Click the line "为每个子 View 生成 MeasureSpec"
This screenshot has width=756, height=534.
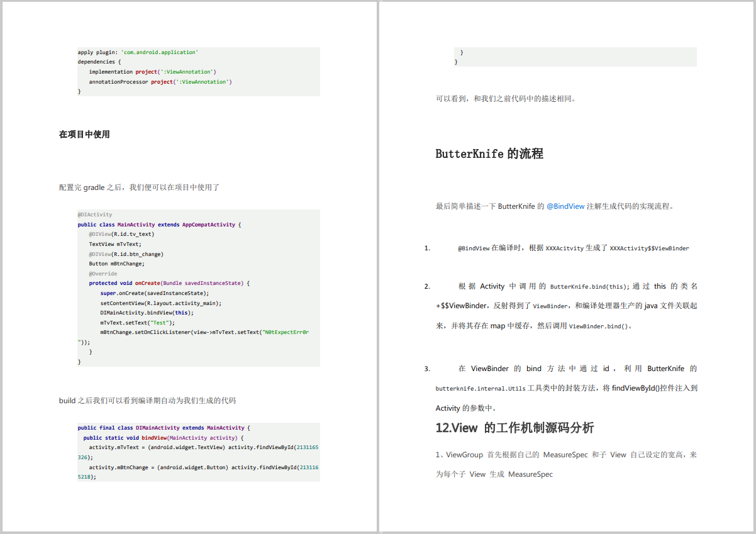point(494,474)
